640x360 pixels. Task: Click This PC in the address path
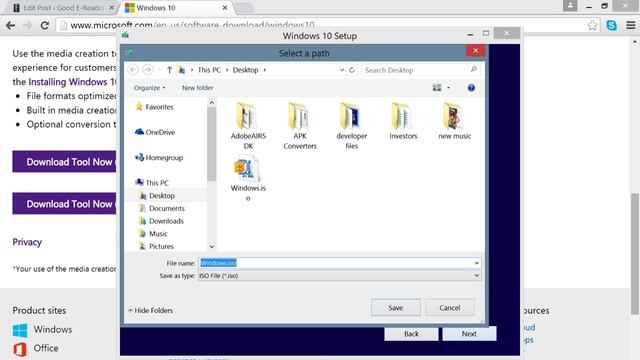[x=209, y=70]
